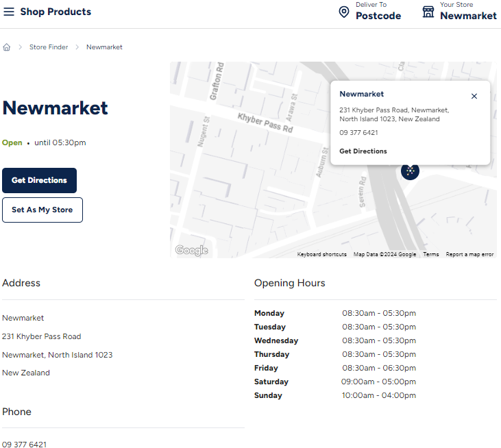Click Report a map error link
Viewport: 501px width, 448px height.
[x=469, y=255]
